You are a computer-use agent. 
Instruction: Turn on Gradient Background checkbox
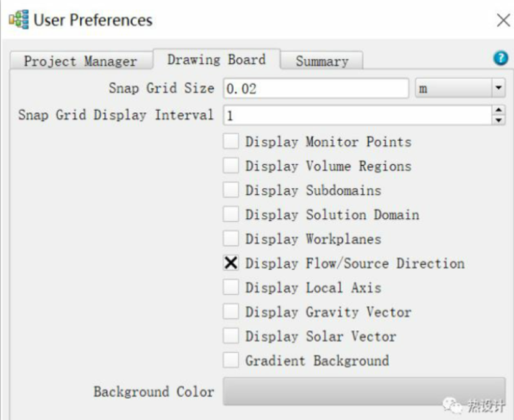point(231,360)
